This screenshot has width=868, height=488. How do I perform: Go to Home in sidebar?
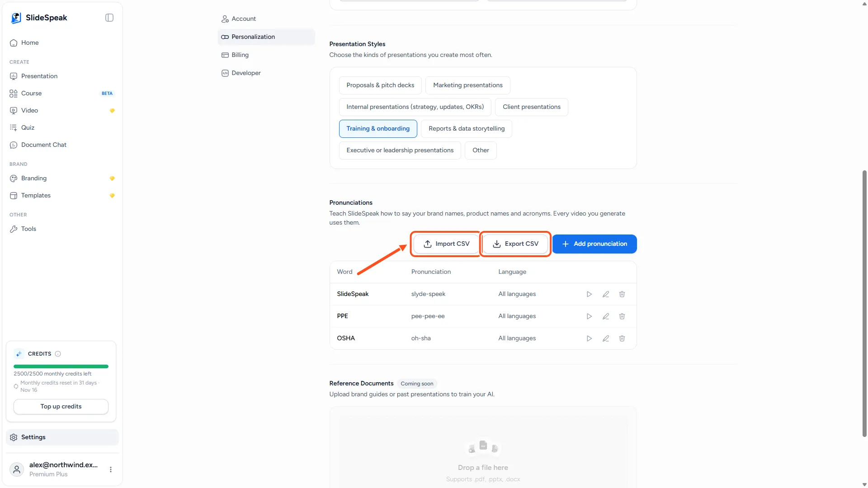coord(62,43)
